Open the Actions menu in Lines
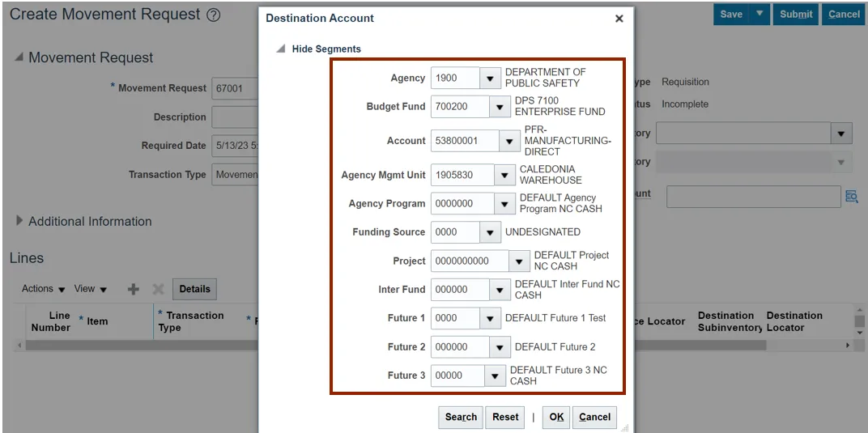Screen dimensions: 868x433 [44, 289]
